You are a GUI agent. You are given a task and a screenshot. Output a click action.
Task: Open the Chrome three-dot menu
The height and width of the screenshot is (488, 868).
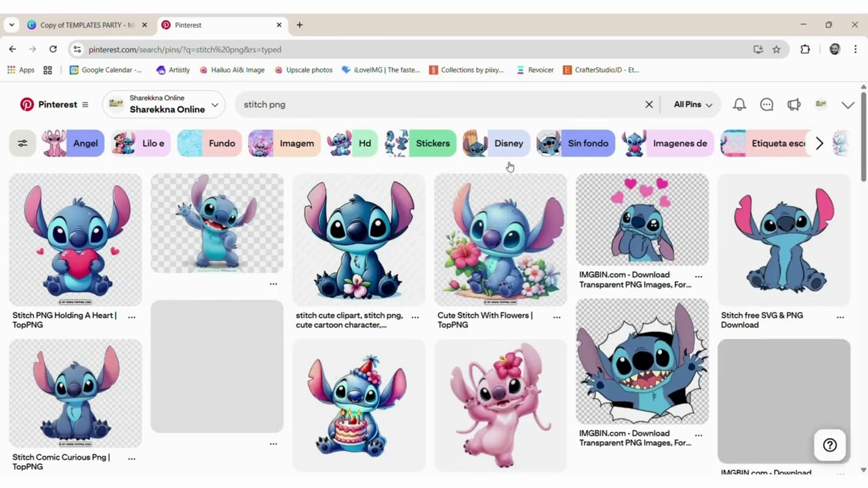[855, 49]
